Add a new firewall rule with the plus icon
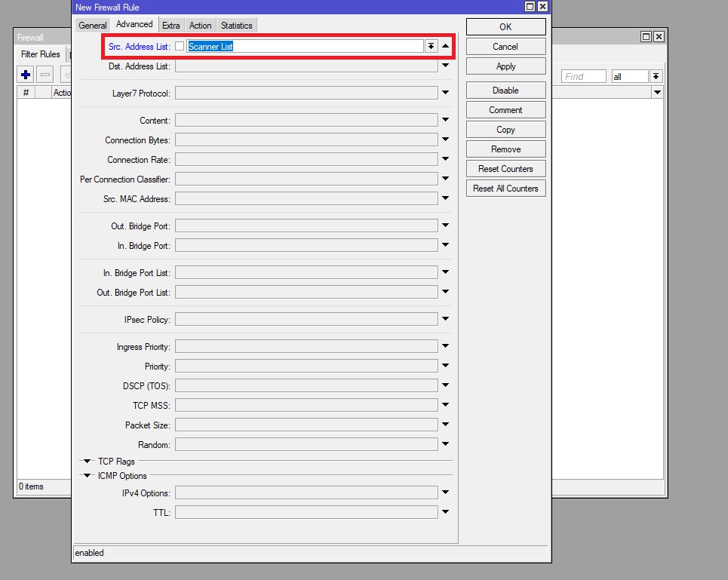Screen dimensions: 728x580 pyautogui.click(x=25, y=74)
